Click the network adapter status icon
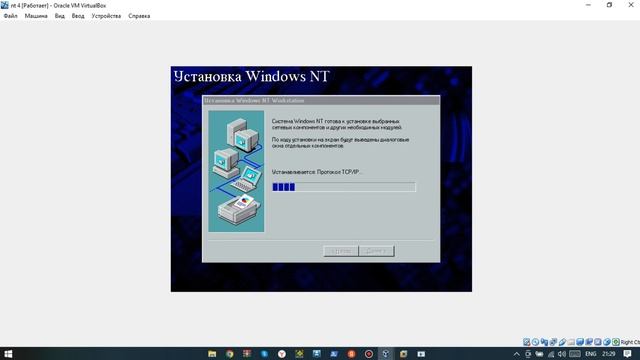The width and height of the screenshot is (640, 360). pyautogui.click(x=553, y=342)
